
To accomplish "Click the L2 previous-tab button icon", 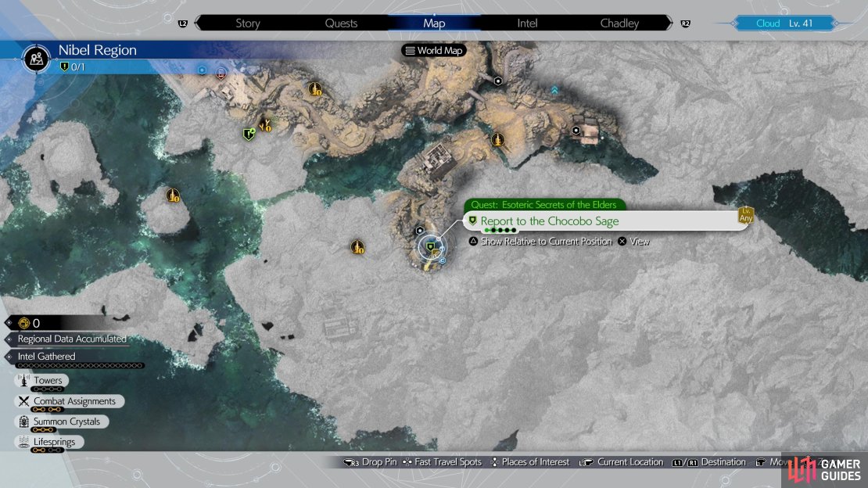I will point(183,23).
